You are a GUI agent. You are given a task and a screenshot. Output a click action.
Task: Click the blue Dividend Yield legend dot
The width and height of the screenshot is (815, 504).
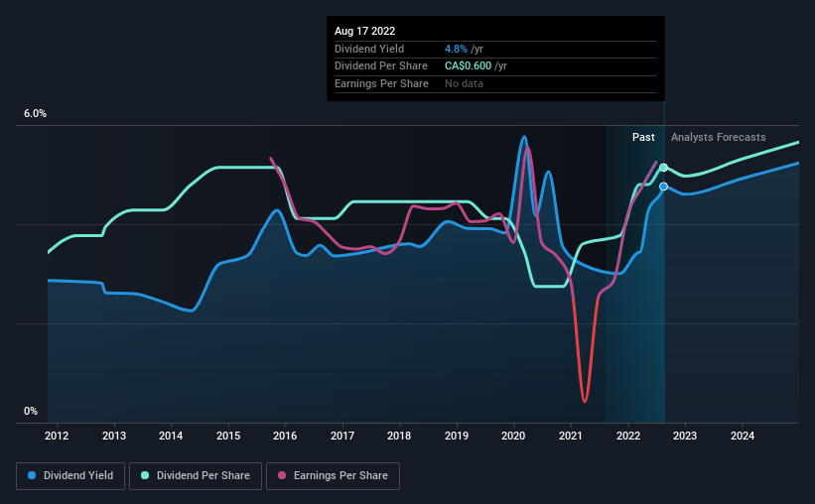click(32, 475)
